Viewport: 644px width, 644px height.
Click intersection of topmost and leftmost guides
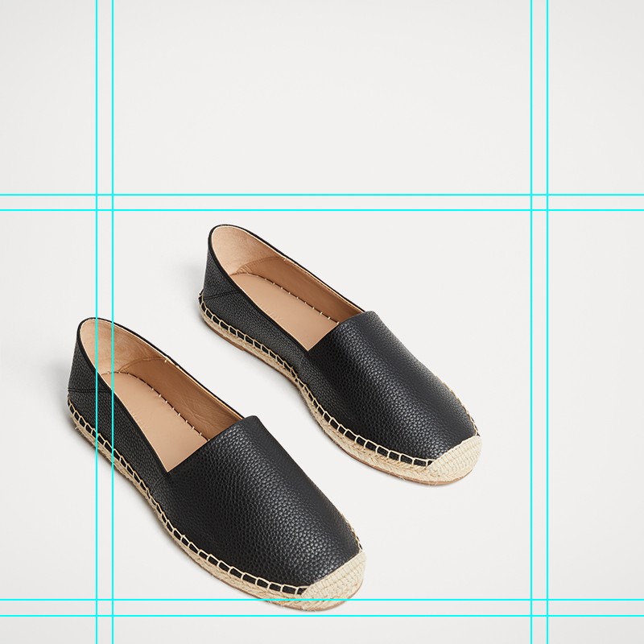point(97,195)
